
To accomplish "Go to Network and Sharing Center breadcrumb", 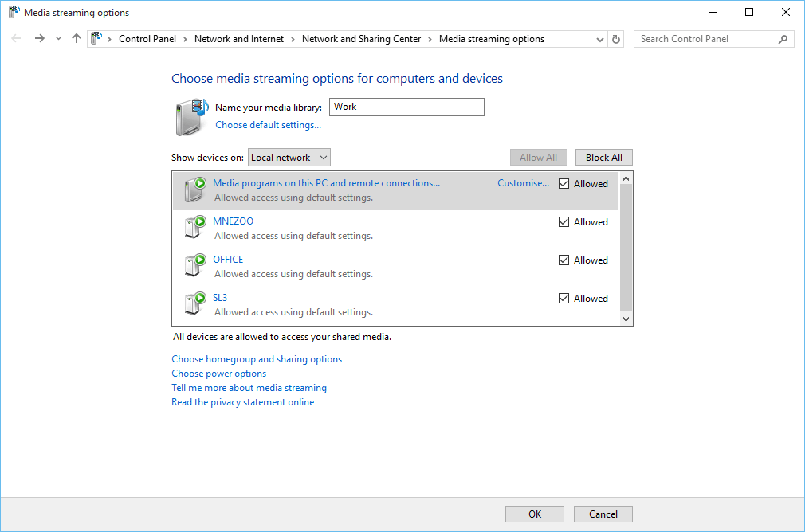I will 361,39.
